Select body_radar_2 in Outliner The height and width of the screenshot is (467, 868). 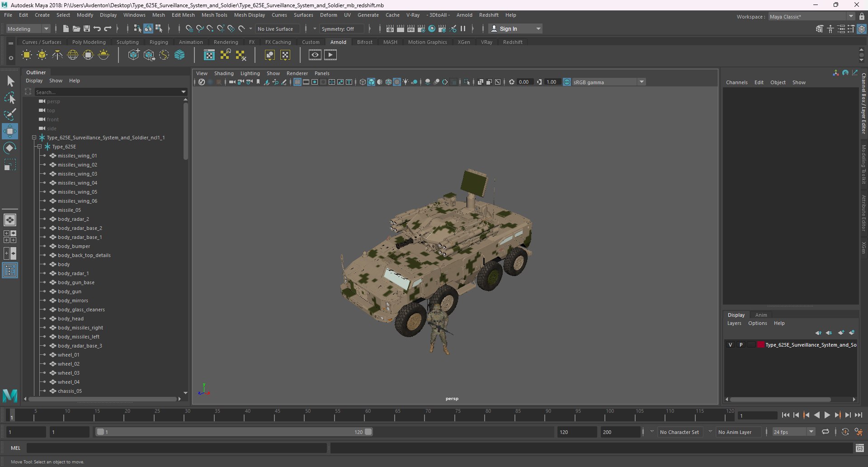click(73, 219)
